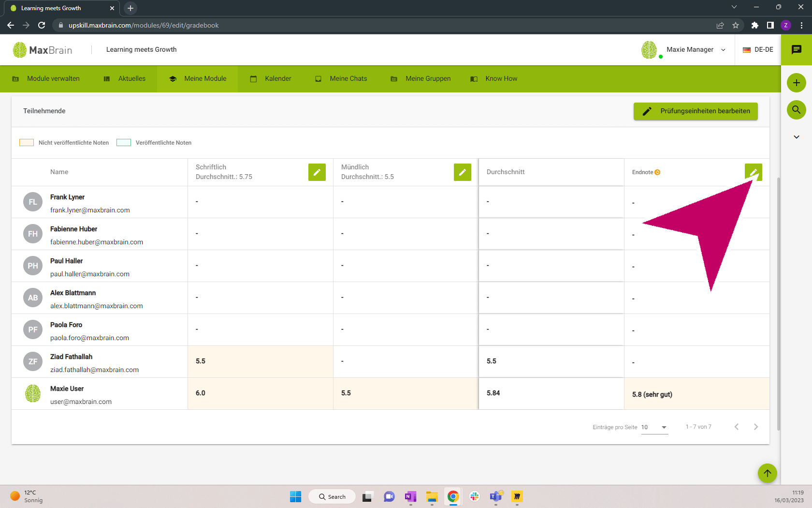Open the DE-DE language selector
Image resolution: width=812 pixels, height=508 pixels.
[x=758, y=49]
